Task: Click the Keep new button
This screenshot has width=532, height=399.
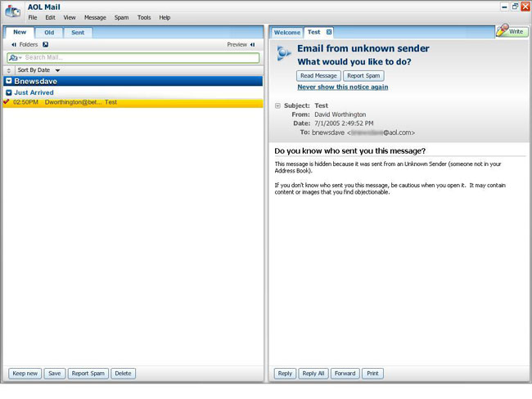Action: (x=25, y=374)
